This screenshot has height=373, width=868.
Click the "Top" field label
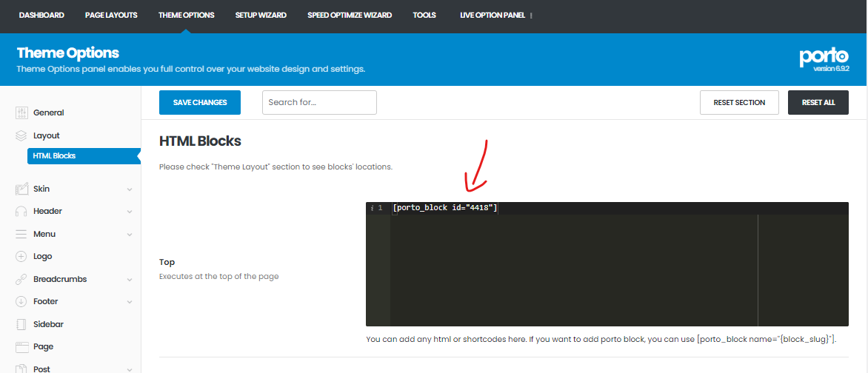(167, 262)
